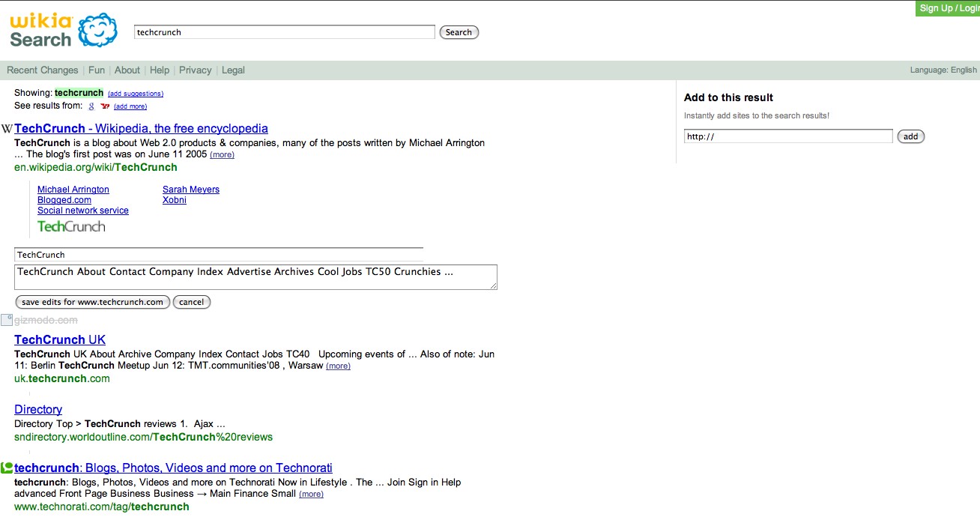Save edits for www.techcrunch.com
The image size is (980, 517).
[92, 302]
